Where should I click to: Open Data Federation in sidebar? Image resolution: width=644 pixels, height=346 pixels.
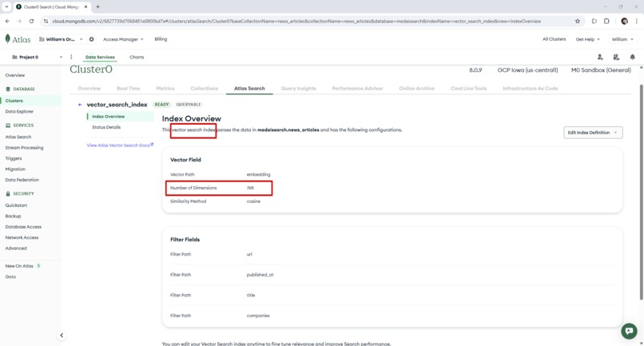[x=22, y=180]
